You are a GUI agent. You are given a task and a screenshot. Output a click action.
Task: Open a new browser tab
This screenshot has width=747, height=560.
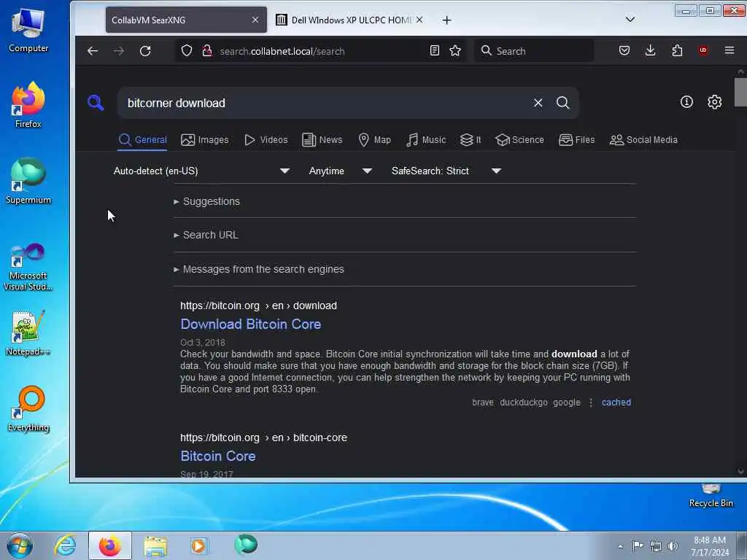coord(447,20)
